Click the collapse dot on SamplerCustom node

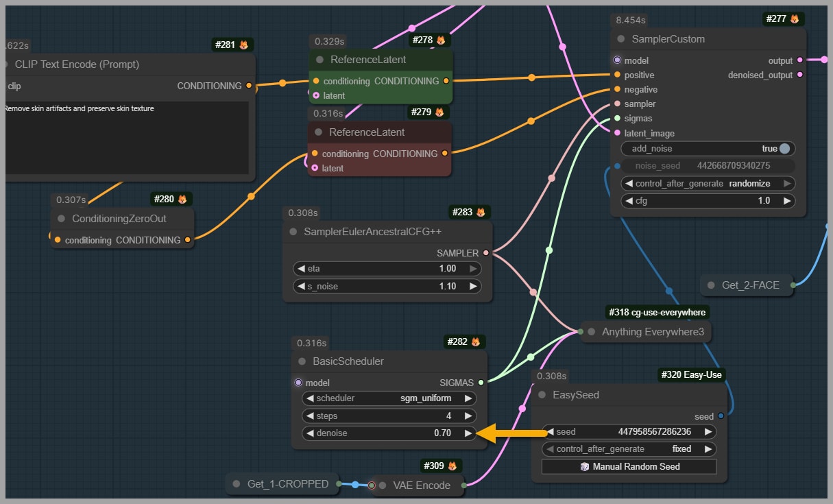pos(621,39)
